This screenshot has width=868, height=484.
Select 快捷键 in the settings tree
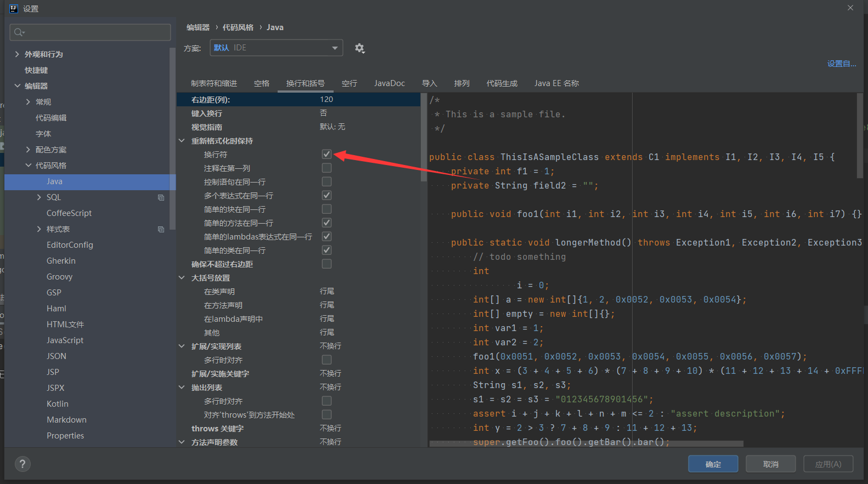click(x=36, y=70)
